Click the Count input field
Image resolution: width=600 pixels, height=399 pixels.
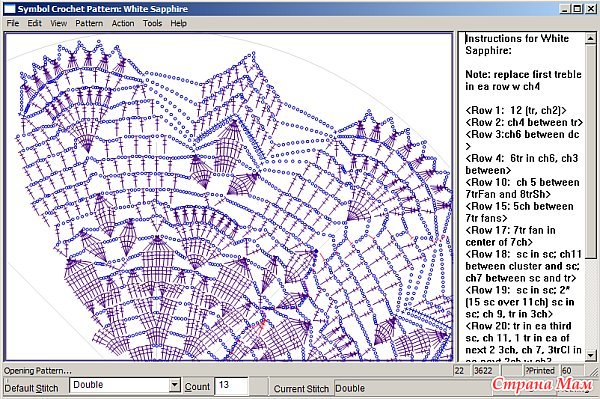tap(231, 386)
